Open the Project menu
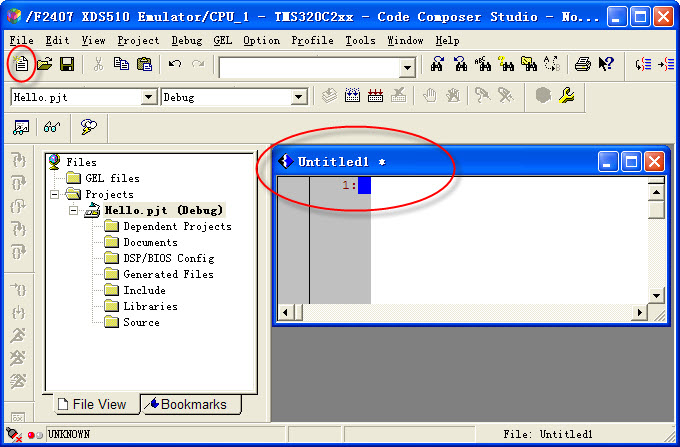The image size is (680, 447). [138, 40]
